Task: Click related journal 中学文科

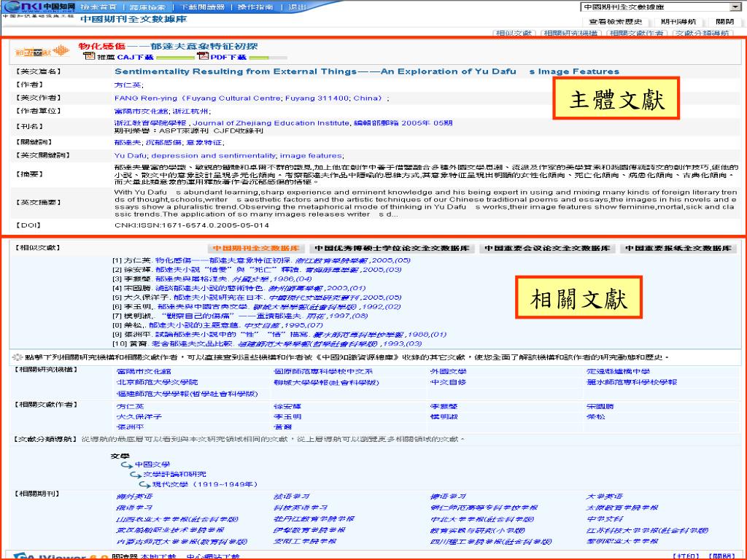Action: click(x=605, y=519)
